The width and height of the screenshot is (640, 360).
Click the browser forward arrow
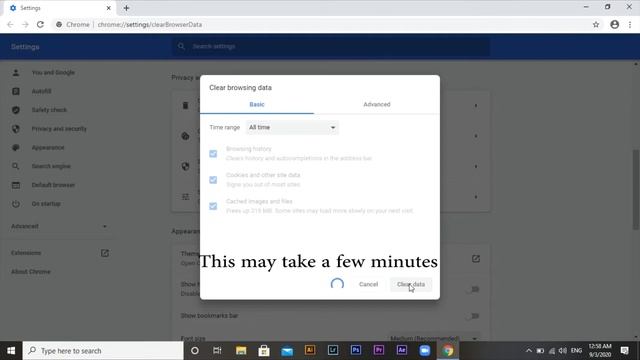click(25, 24)
